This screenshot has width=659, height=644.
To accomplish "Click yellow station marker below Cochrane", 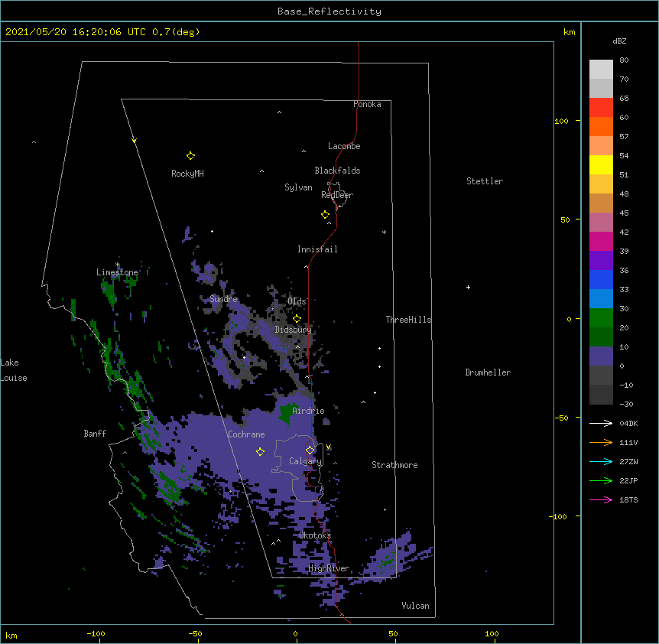I will tap(260, 452).
